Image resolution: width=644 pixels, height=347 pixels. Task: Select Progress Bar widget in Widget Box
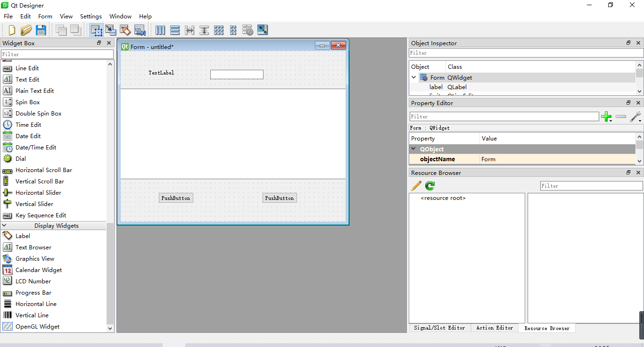pos(33,292)
